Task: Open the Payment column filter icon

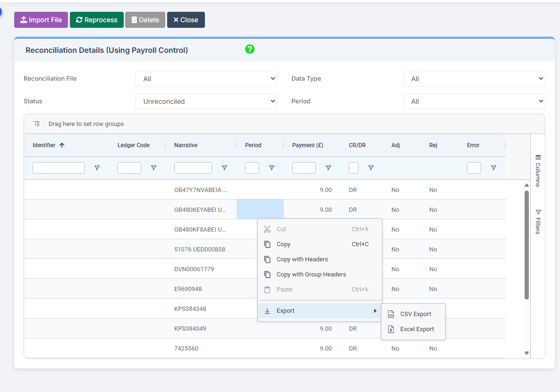Action: [328, 168]
